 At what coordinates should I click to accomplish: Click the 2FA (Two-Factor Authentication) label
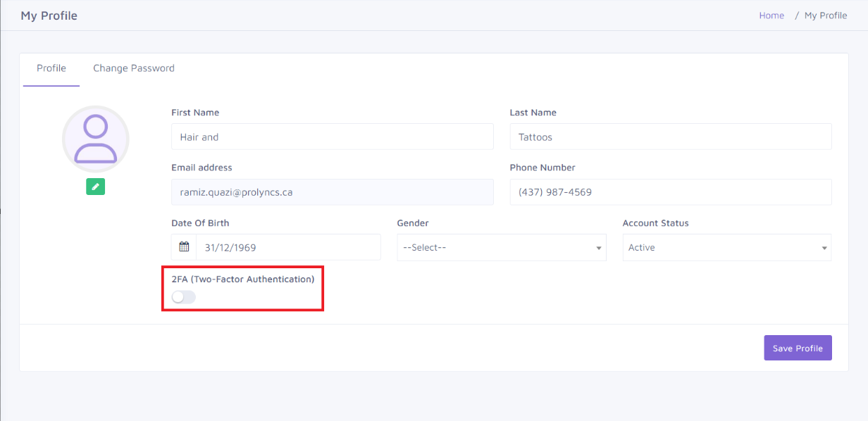tap(243, 279)
